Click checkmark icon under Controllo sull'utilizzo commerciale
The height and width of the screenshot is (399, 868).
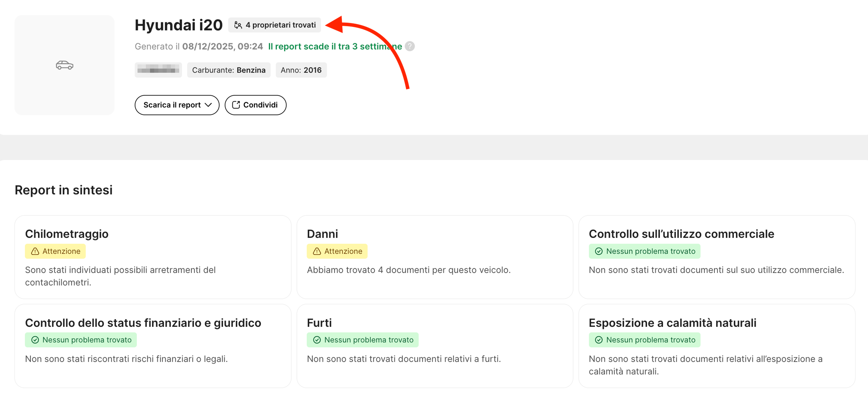coord(598,251)
